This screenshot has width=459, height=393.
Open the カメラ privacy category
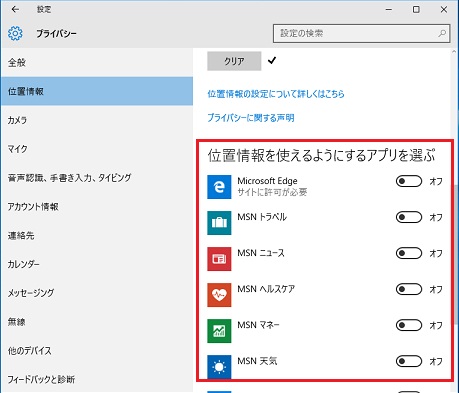pos(97,120)
